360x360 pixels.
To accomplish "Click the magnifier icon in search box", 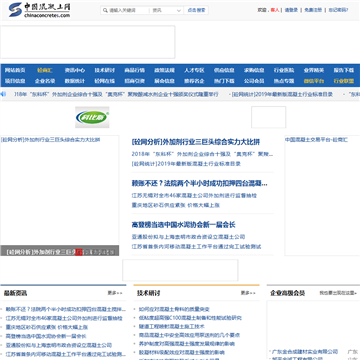I will pyautogui.click(x=105, y=10).
